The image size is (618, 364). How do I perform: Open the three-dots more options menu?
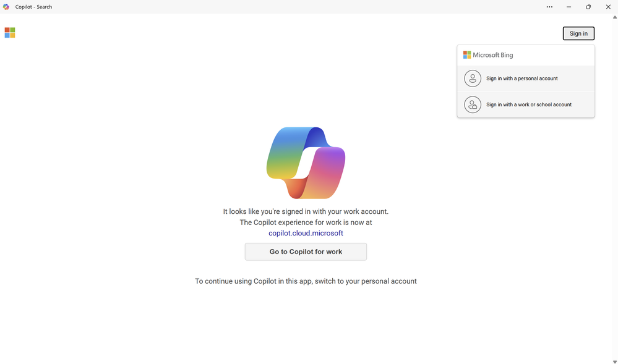tap(549, 7)
